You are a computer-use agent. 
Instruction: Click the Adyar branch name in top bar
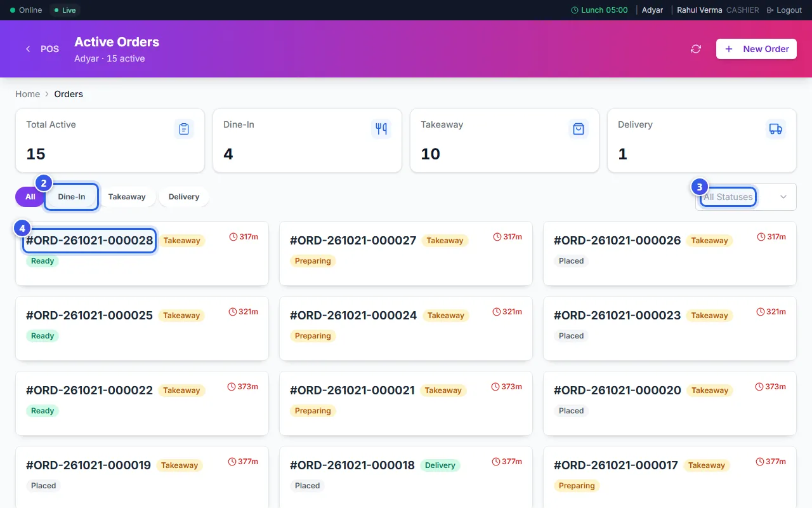652,10
